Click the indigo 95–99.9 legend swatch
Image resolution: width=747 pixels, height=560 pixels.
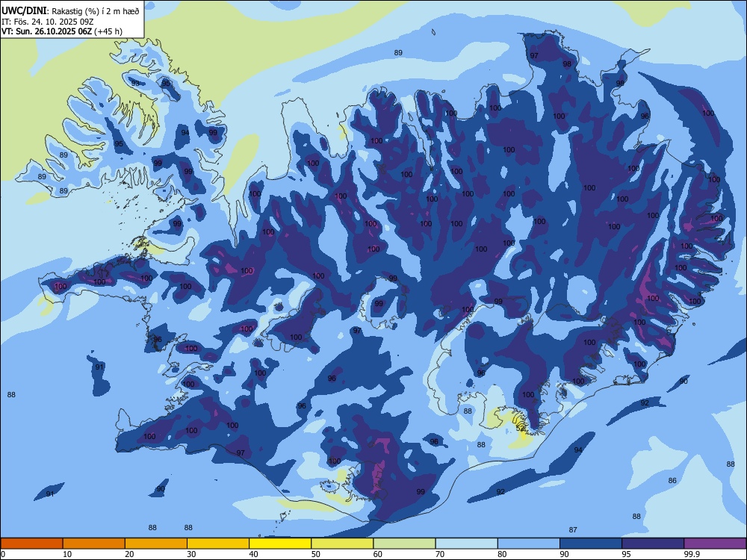click(x=653, y=544)
